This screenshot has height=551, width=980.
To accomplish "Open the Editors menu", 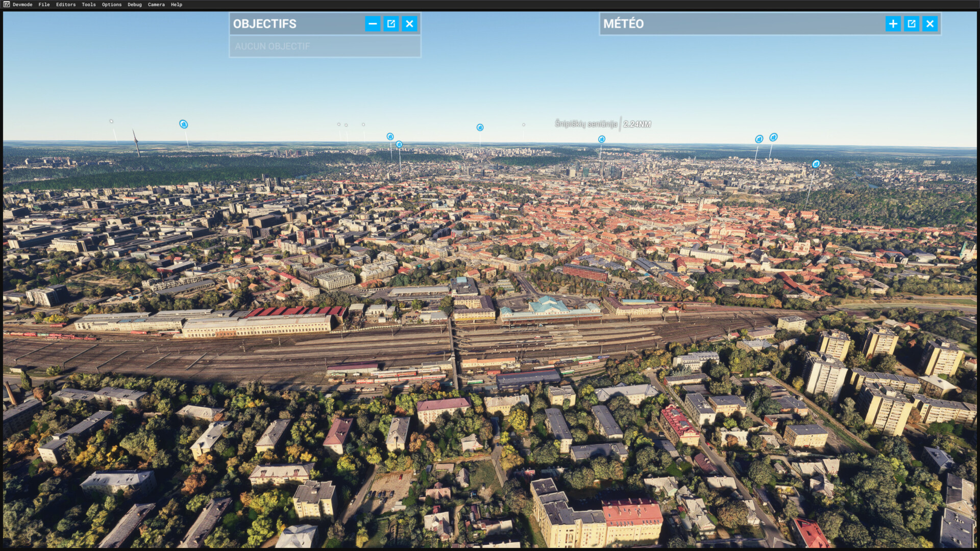I will pyautogui.click(x=66, y=5).
